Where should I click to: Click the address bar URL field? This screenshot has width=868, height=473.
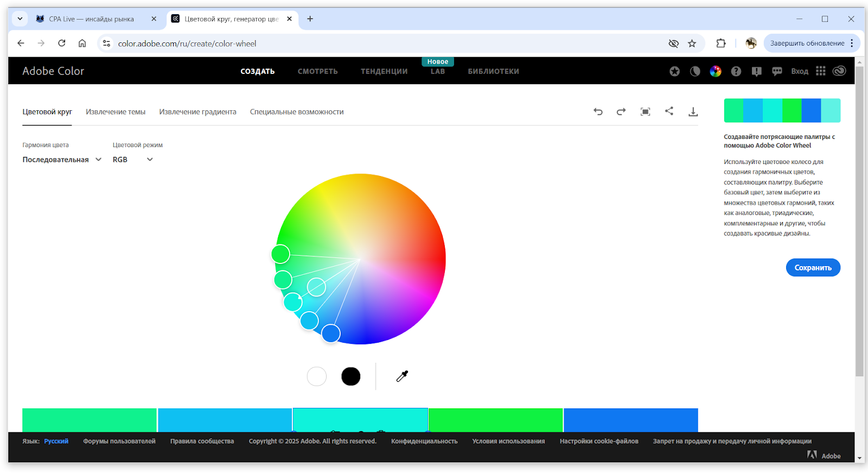[380, 43]
